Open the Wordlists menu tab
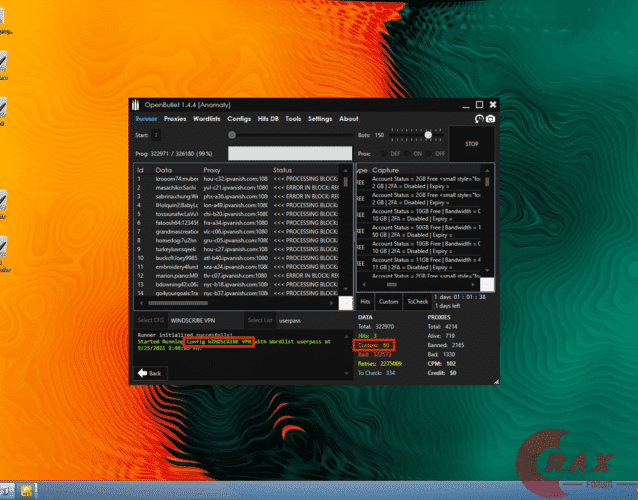The width and height of the screenshot is (638, 500). [x=206, y=119]
